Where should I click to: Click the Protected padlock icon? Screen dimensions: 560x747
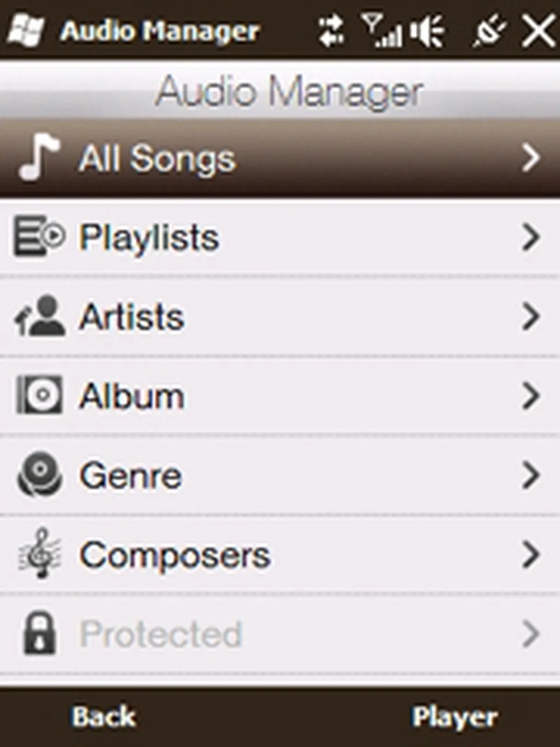[x=39, y=633]
